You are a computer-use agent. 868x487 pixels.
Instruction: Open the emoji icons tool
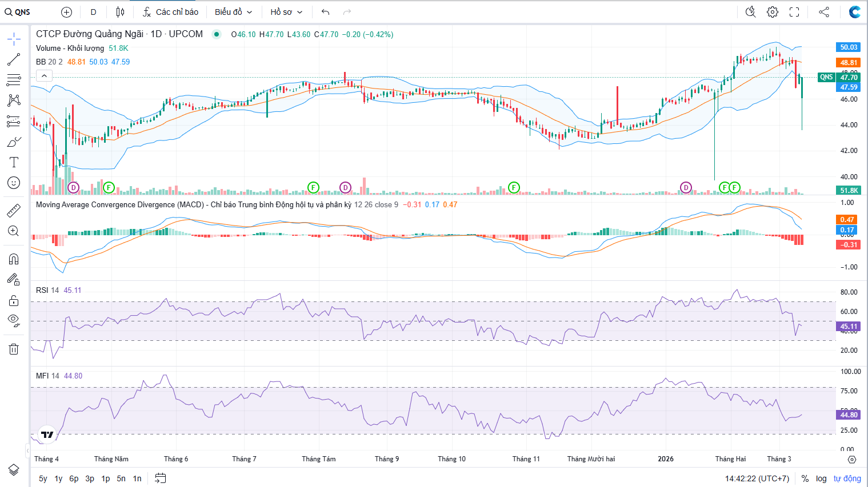pos(14,183)
